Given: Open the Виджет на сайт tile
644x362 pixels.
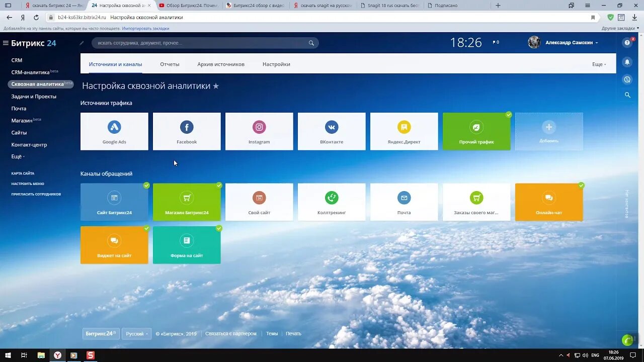Looking at the screenshot, I should point(114,245).
